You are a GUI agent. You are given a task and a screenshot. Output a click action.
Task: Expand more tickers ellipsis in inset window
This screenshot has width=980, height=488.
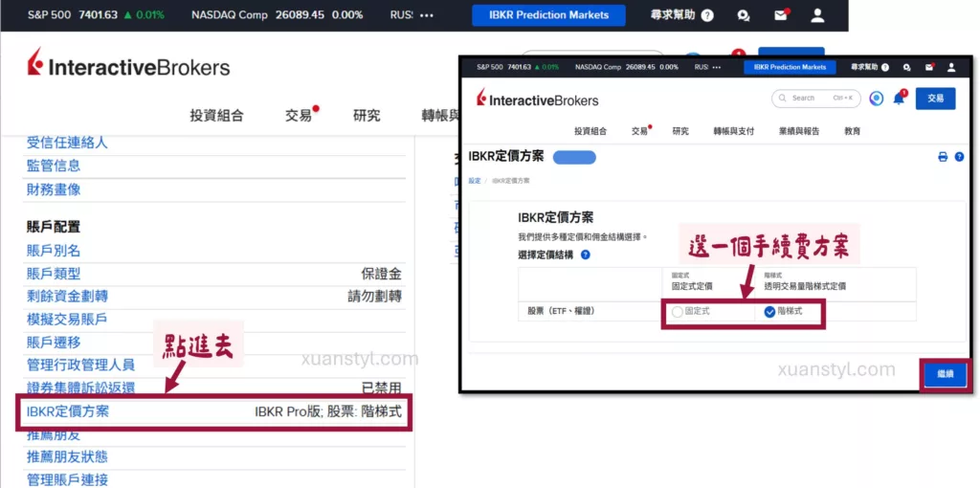717,67
